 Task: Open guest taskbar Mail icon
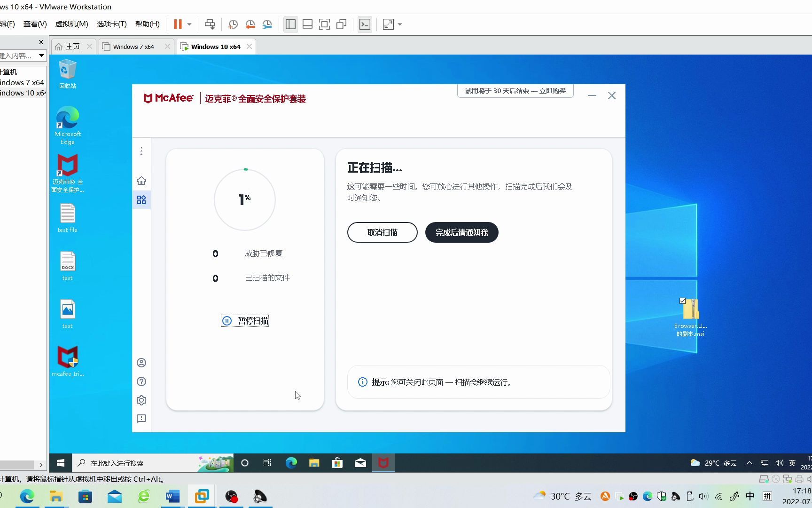click(x=360, y=463)
